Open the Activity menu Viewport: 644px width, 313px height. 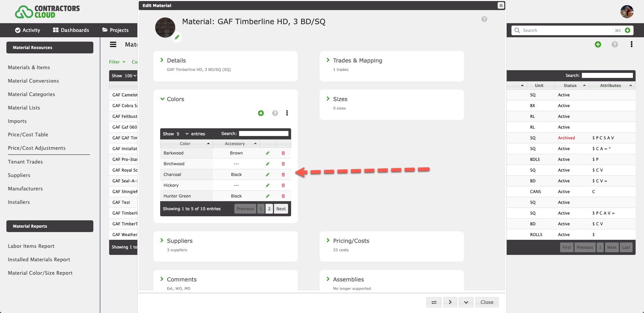(28, 30)
